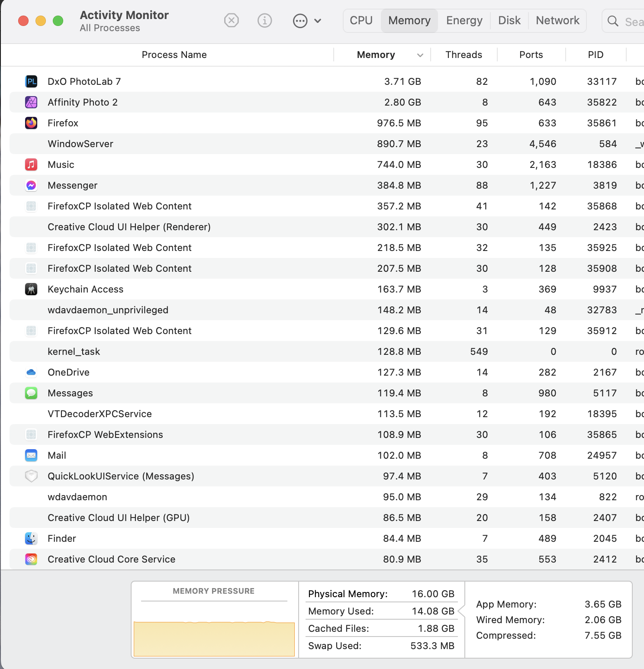Click the Firefox app icon

tap(31, 123)
